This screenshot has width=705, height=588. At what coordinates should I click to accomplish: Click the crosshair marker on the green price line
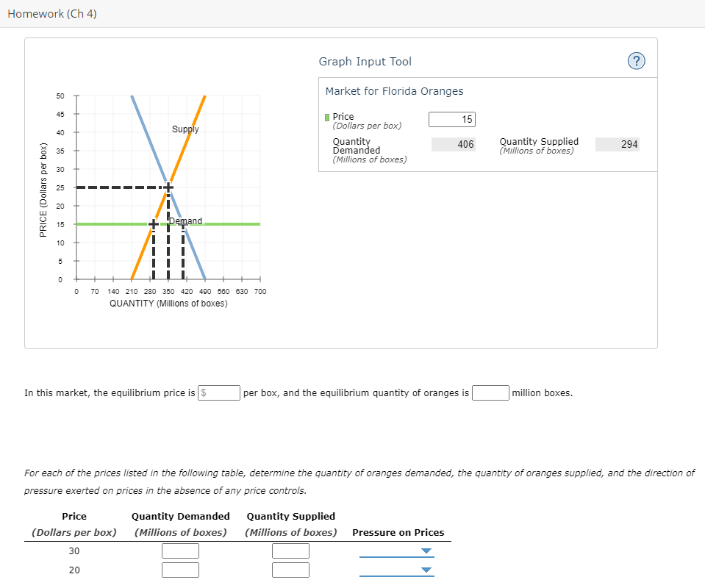(x=152, y=223)
